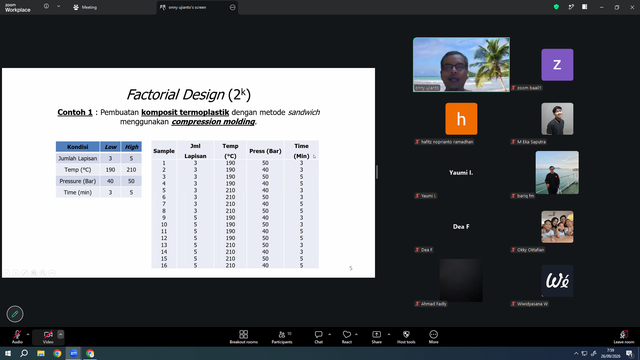The height and width of the screenshot is (360, 640).
Task: Open the More options menu
Action: (x=433, y=337)
